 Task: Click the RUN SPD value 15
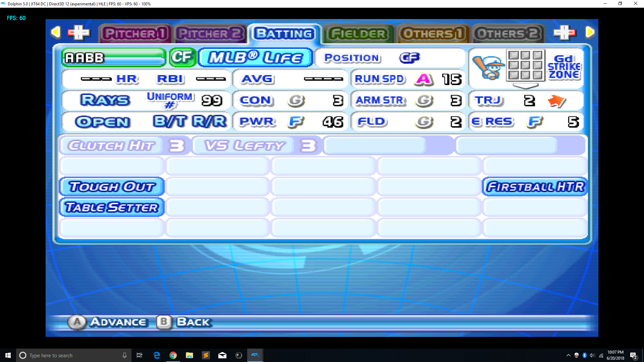[x=452, y=79]
